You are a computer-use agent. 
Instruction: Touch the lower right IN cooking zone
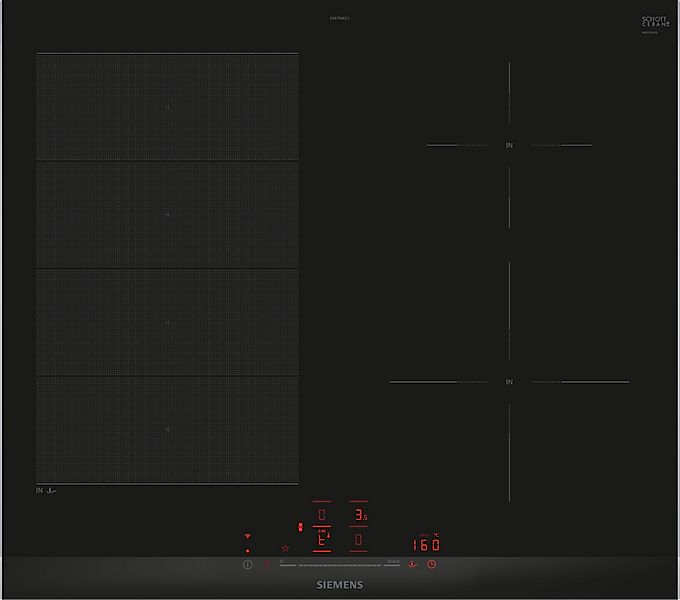tap(509, 382)
